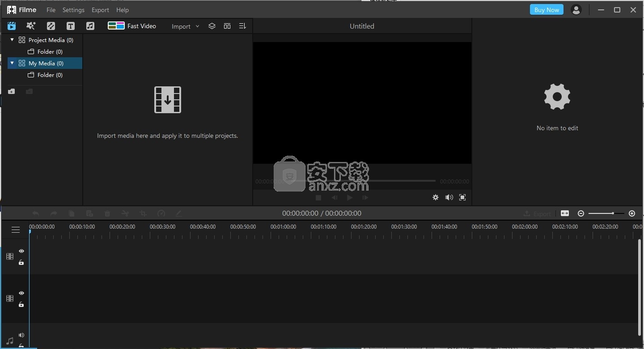Click the timeline Export button
This screenshot has height=349, width=644.
pos(537,213)
